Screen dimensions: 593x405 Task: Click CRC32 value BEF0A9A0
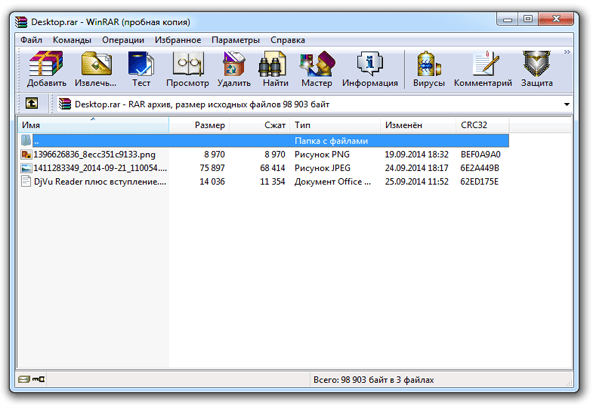pos(480,154)
